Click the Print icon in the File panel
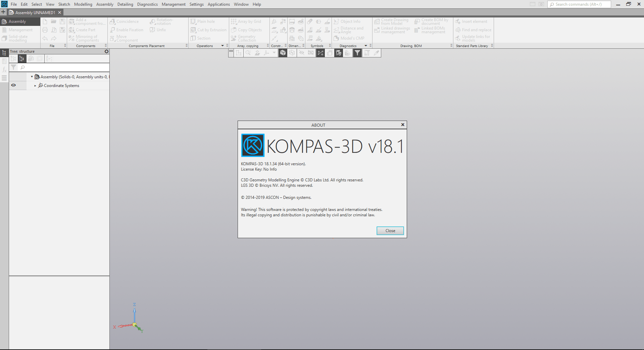 [x=45, y=30]
